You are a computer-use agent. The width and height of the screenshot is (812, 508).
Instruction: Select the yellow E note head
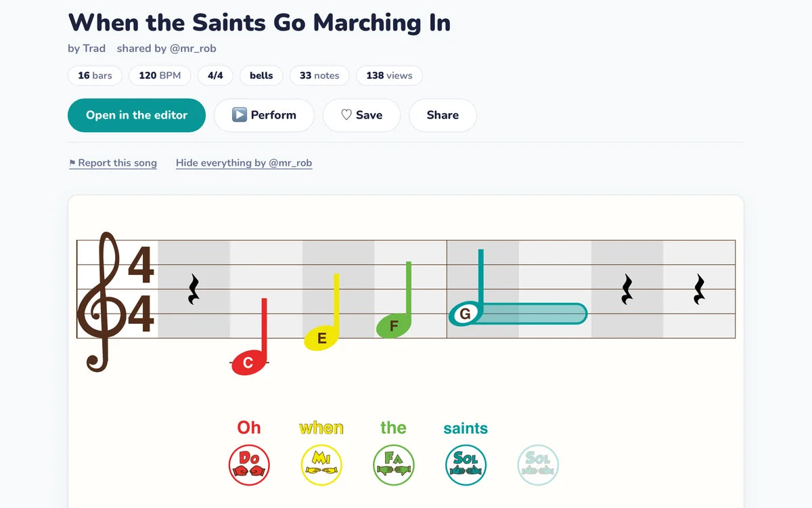(321, 338)
